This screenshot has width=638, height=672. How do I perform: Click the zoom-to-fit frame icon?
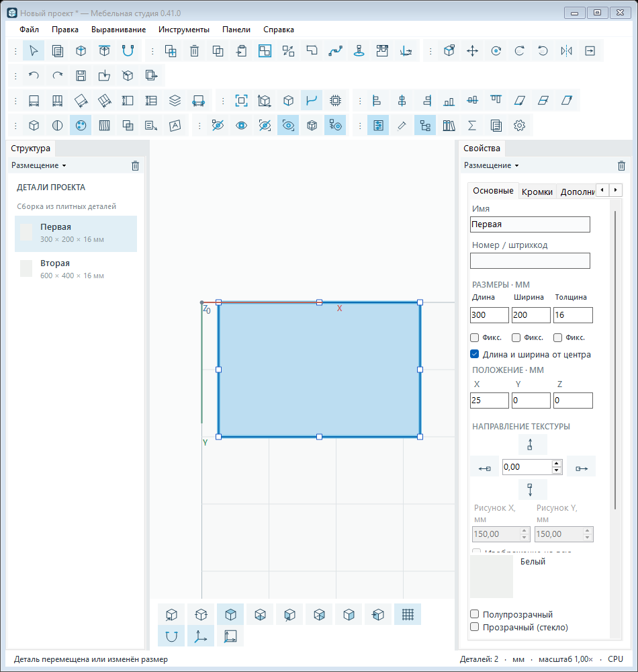[x=242, y=100]
